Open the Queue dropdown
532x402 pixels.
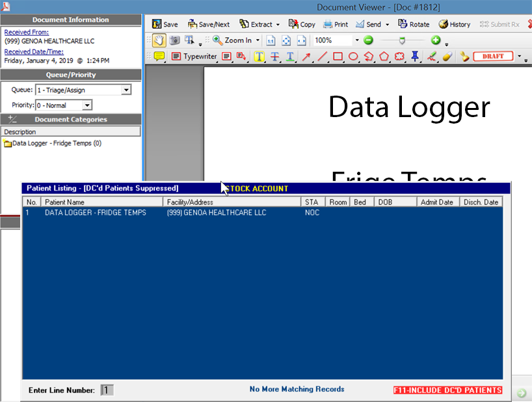click(126, 90)
